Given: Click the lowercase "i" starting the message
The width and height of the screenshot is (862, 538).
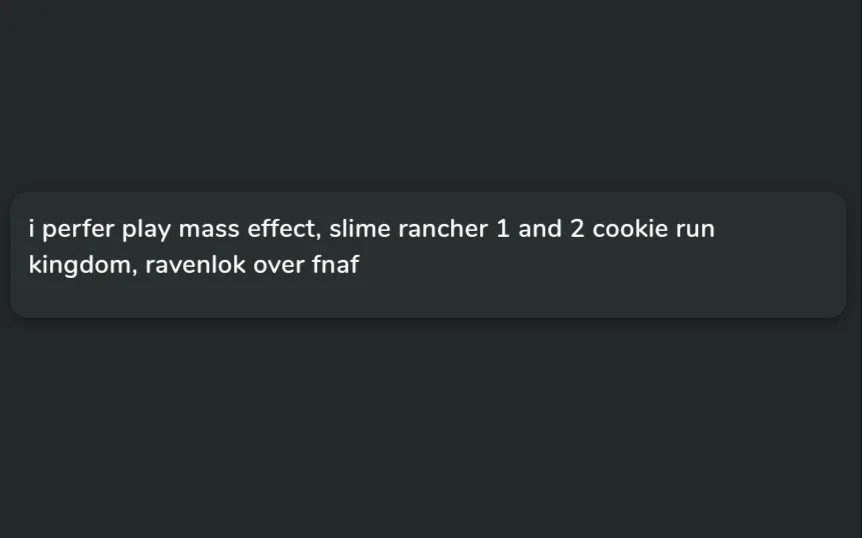Looking at the screenshot, I should point(32,230).
